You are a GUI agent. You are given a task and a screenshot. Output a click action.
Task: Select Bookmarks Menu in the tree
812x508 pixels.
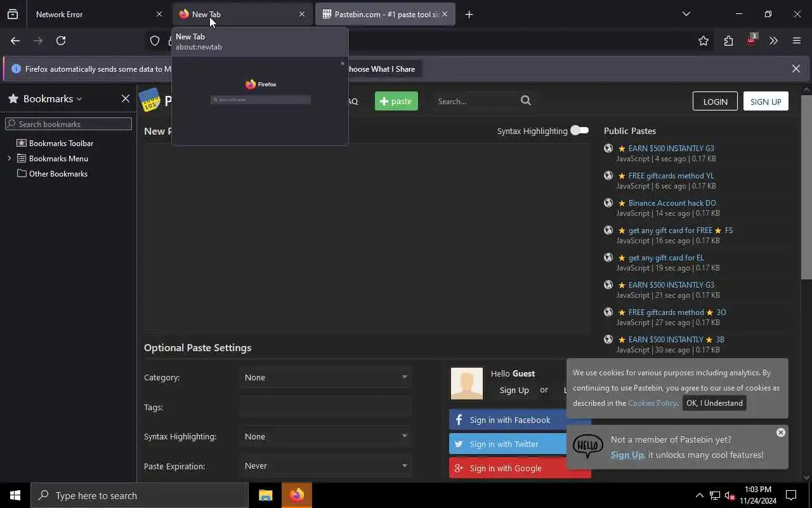[x=58, y=158]
